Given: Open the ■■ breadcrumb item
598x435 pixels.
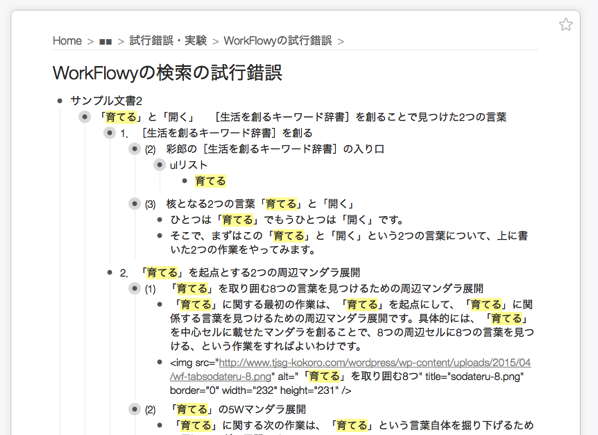Looking at the screenshot, I should [x=106, y=42].
